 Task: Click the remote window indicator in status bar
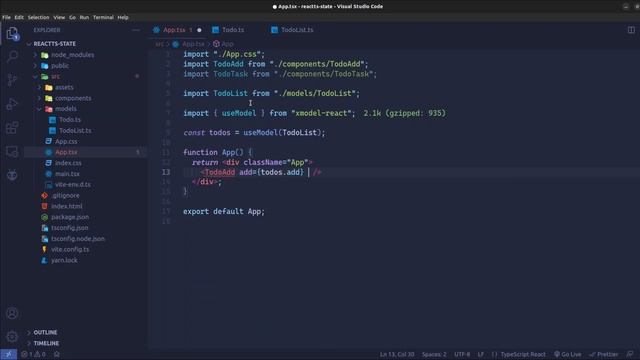pyautogui.click(x=8, y=354)
